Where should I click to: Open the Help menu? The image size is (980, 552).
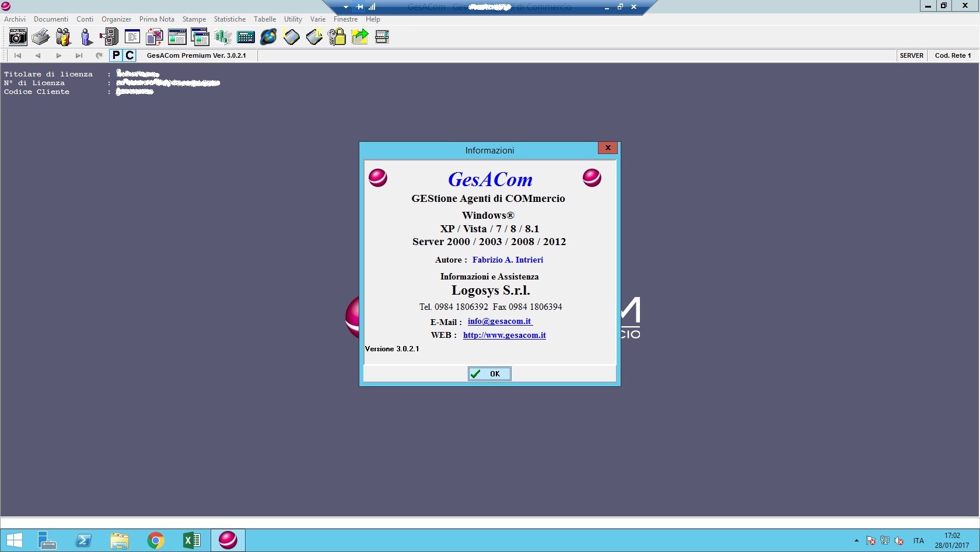click(x=373, y=19)
